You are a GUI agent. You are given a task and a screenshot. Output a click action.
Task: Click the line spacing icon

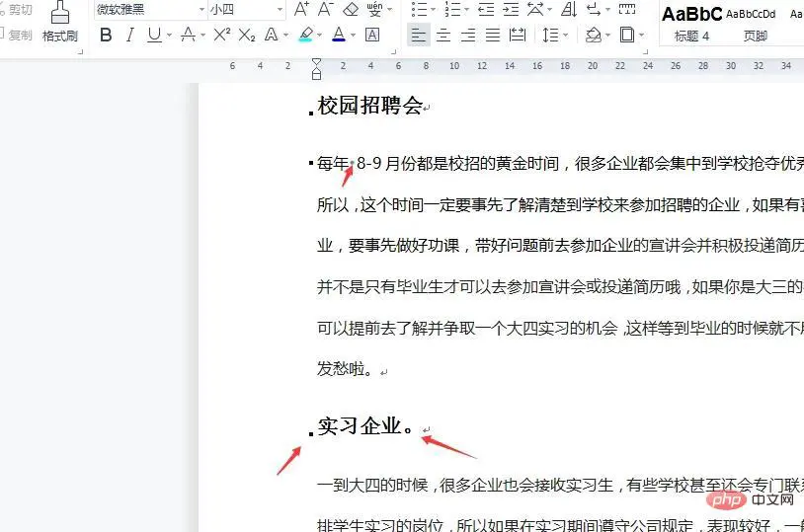tap(551, 35)
